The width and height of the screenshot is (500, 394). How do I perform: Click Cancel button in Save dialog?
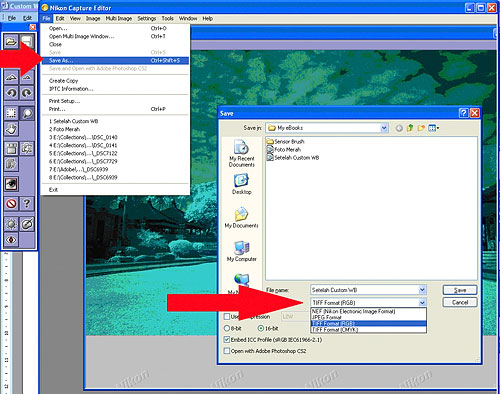[460, 302]
